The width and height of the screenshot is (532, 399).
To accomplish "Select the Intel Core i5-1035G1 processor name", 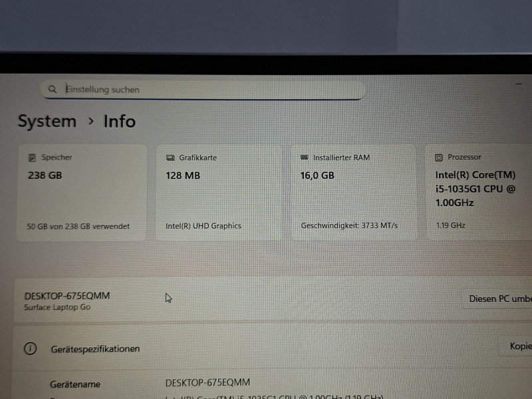I will pos(475,189).
